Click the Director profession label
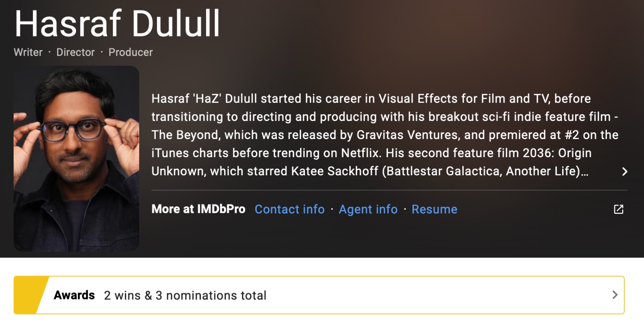Viewport: 644px width, 334px height. [76, 52]
